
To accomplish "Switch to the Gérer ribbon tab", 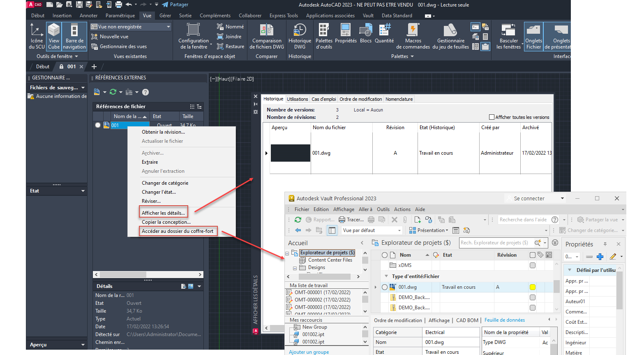I will (165, 16).
